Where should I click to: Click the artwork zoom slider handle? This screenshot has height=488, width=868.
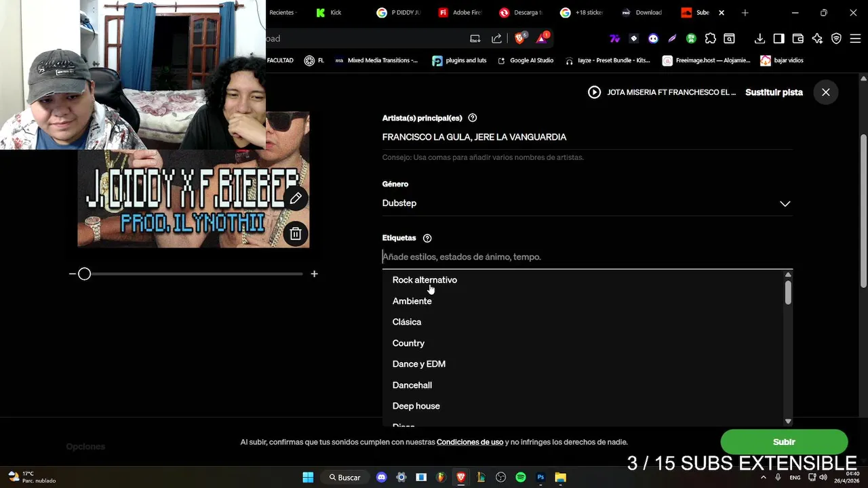[x=84, y=274]
